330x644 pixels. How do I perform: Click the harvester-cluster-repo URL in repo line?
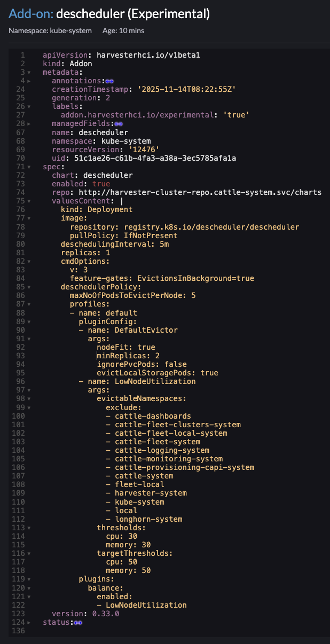pos(200,192)
